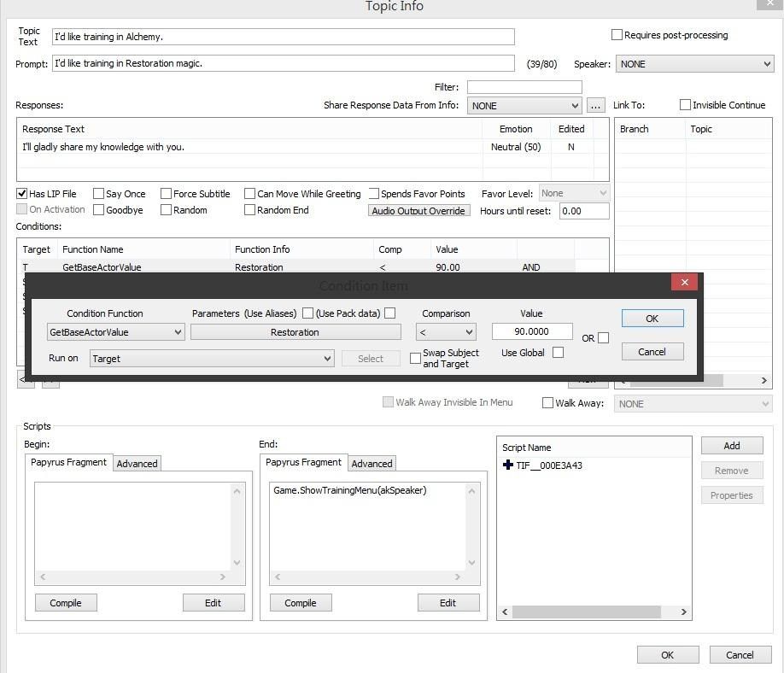784x673 pixels.
Task: Enable the Say Once checkbox
Action: (x=98, y=194)
